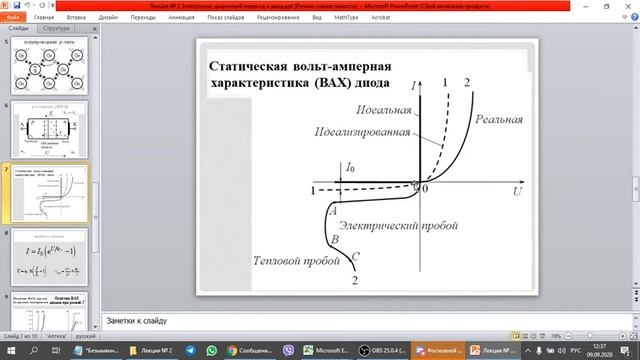The width and height of the screenshot is (640, 360).
Task: Open the Рецензирование ribbon tab
Action: click(278, 18)
